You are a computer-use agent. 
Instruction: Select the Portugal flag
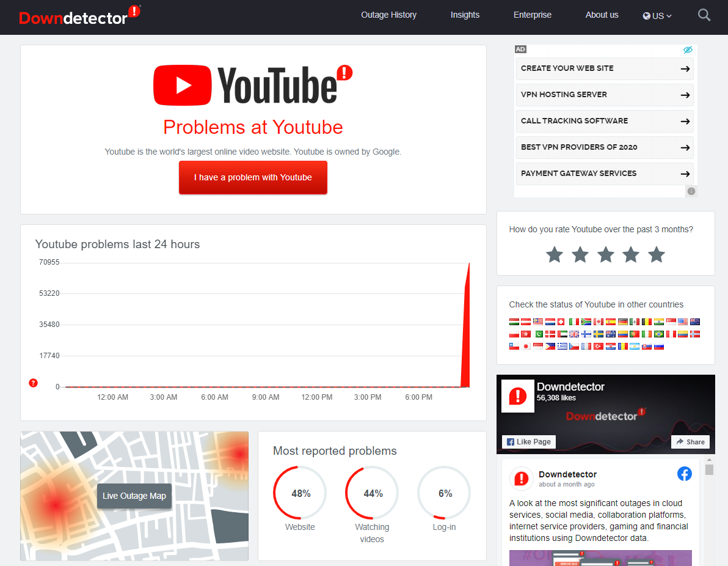pos(635,334)
